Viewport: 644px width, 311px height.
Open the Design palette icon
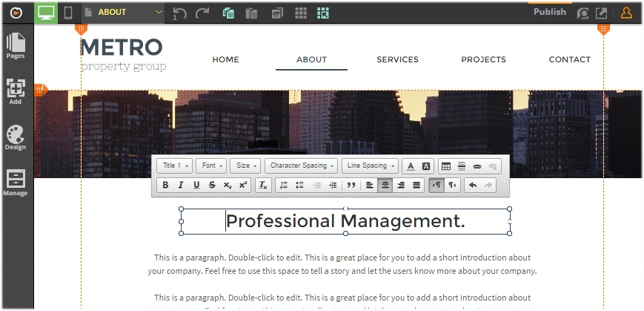16,137
